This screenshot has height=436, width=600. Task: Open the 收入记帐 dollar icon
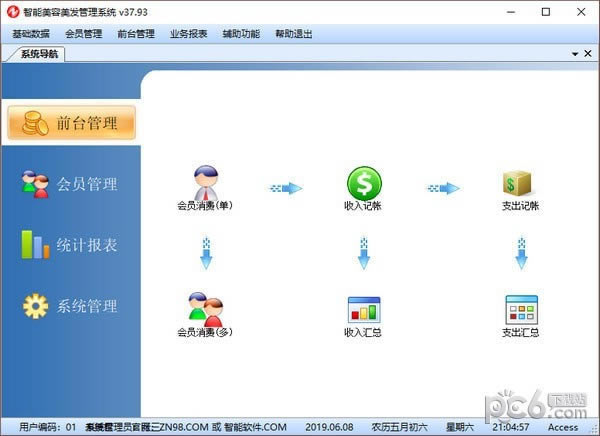[364, 188]
